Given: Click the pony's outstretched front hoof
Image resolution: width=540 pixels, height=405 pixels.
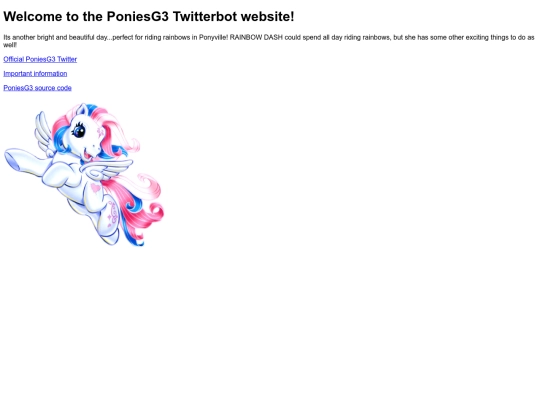Looking at the screenshot, I should coord(14,159).
